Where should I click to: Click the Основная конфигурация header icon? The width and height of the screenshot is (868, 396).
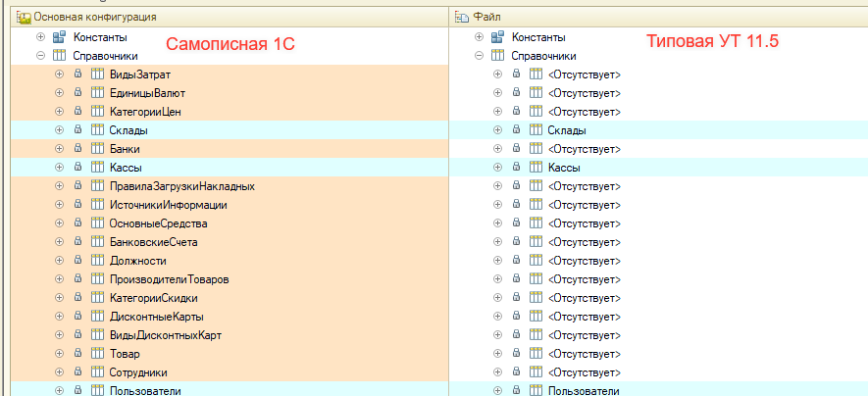pyautogui.click(x=24, y=17)
